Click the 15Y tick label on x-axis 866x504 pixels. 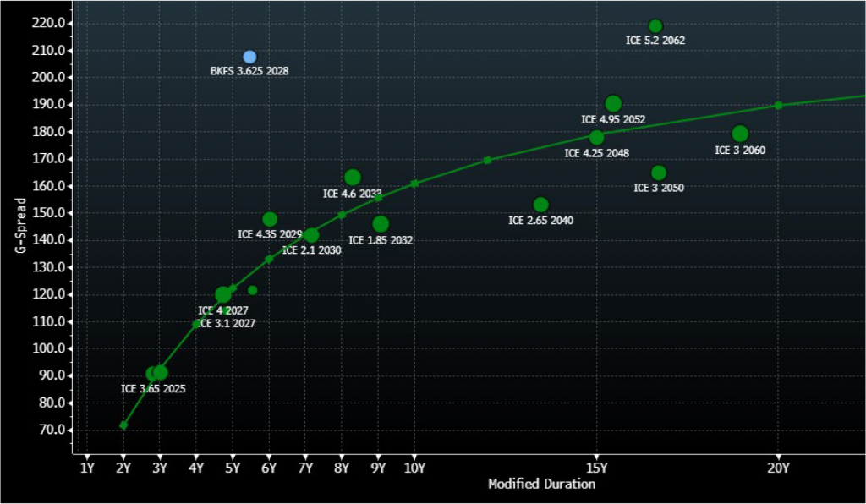point(596,467)
